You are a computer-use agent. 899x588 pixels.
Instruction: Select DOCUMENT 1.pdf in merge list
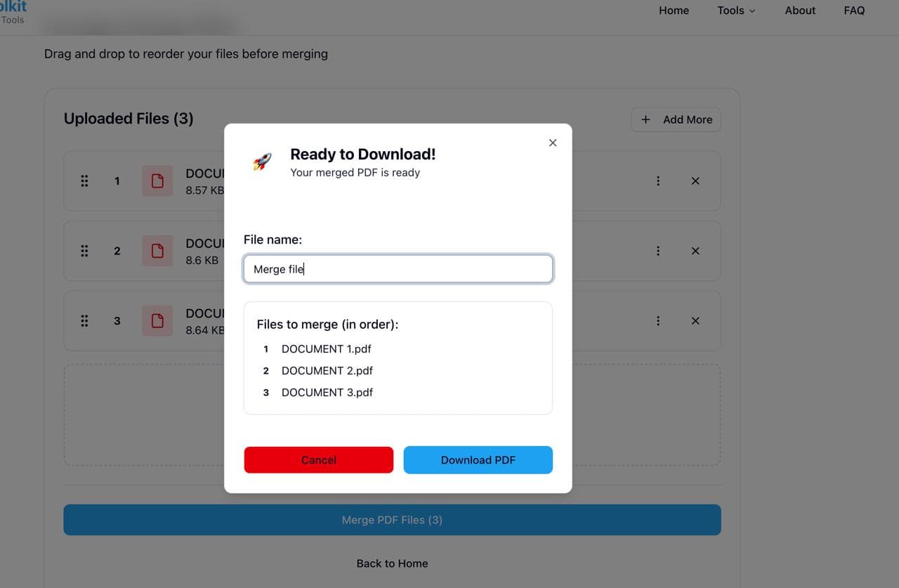coord(327,348)
